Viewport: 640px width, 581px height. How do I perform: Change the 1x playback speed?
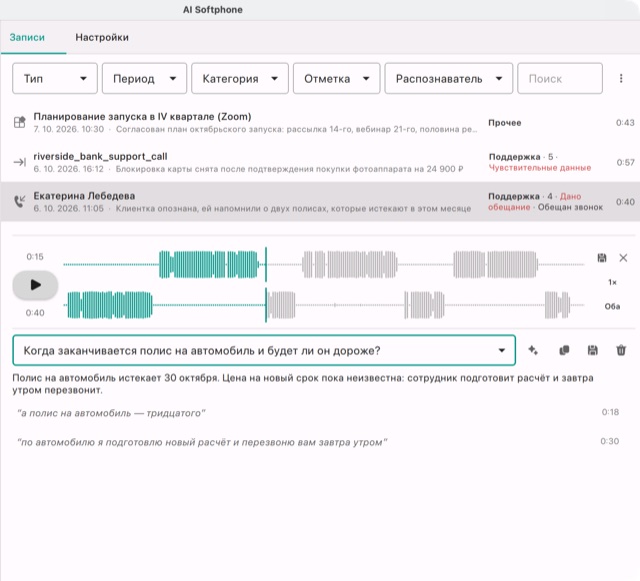coord(612,282)
